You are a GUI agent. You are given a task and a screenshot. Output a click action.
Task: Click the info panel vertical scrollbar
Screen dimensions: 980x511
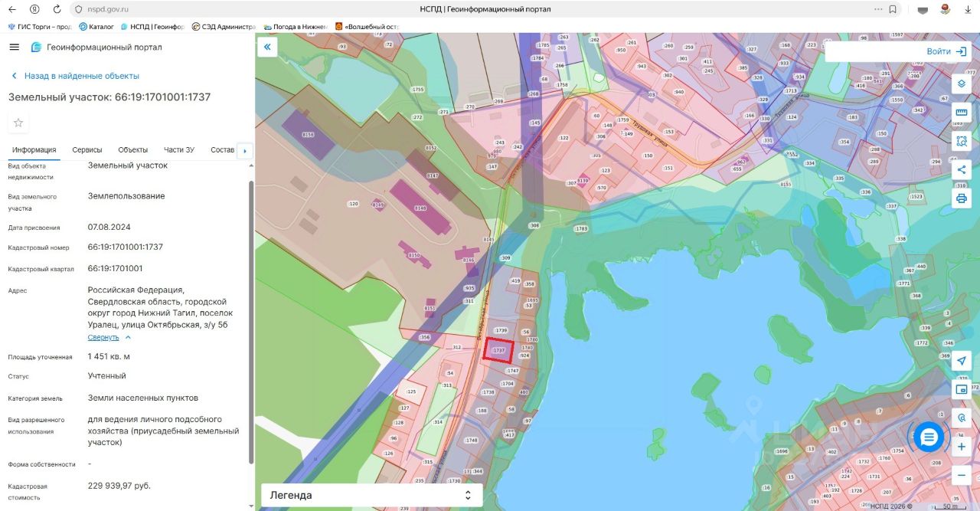250,322
